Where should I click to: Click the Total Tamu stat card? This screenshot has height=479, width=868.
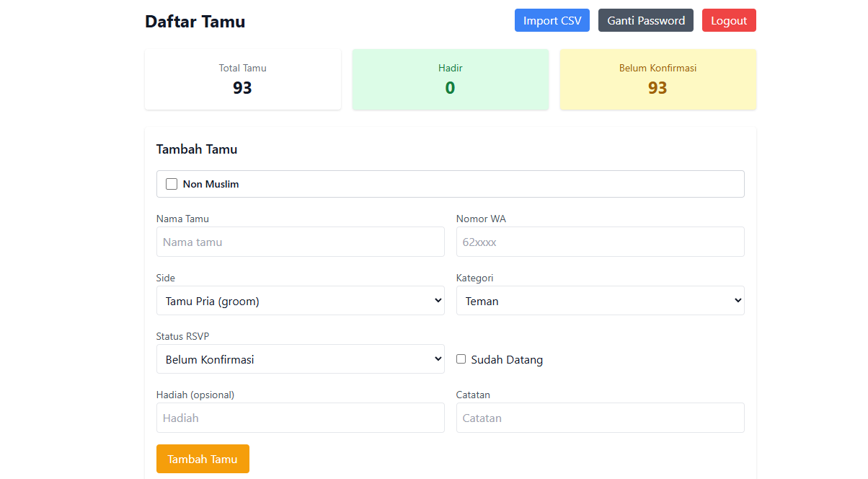tap(243, 79)
